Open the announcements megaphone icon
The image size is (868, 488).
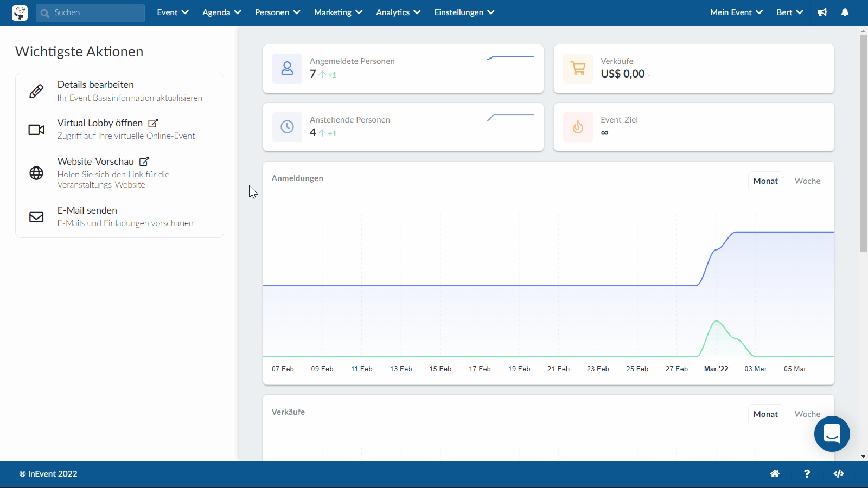(x=822, y=12)
